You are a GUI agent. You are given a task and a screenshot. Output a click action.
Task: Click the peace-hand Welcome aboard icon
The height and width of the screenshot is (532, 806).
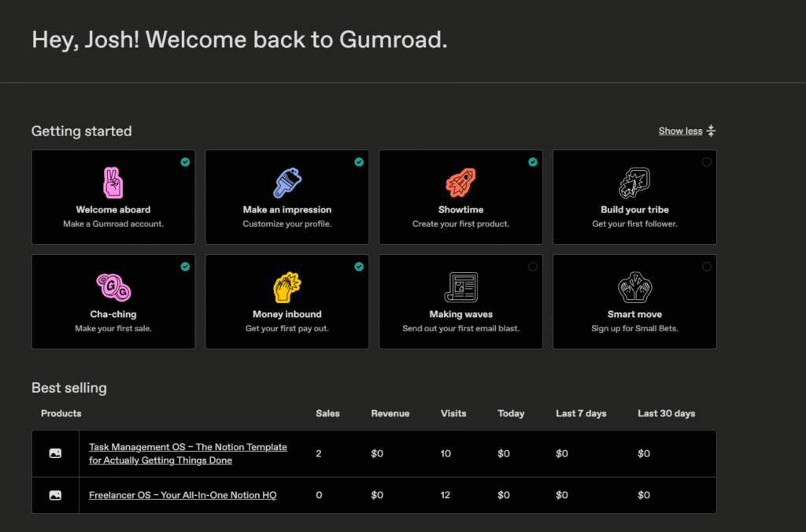(x=113, y=183)
